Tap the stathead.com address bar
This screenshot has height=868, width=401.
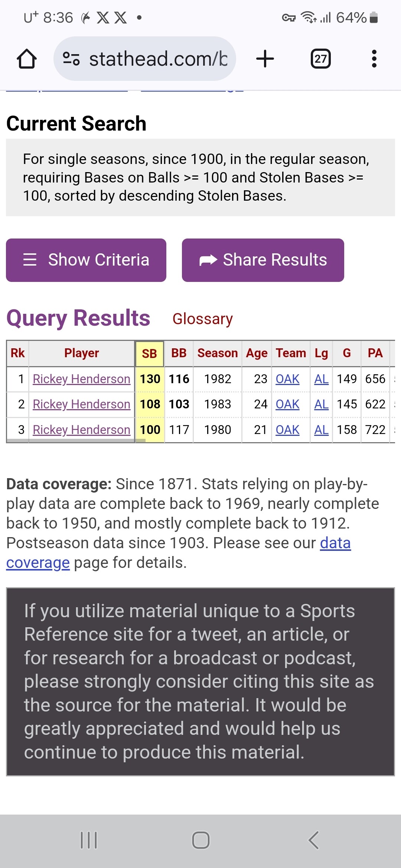(158, 59)
